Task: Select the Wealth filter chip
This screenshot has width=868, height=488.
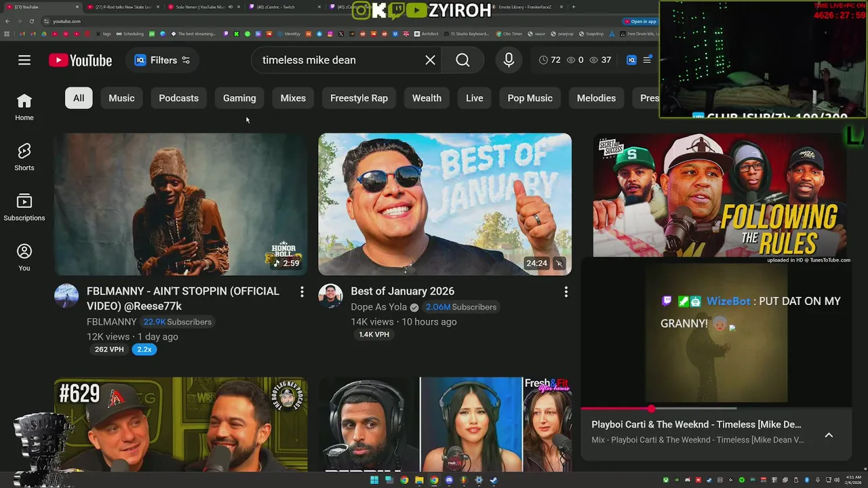Action: [x=427, y=98]
